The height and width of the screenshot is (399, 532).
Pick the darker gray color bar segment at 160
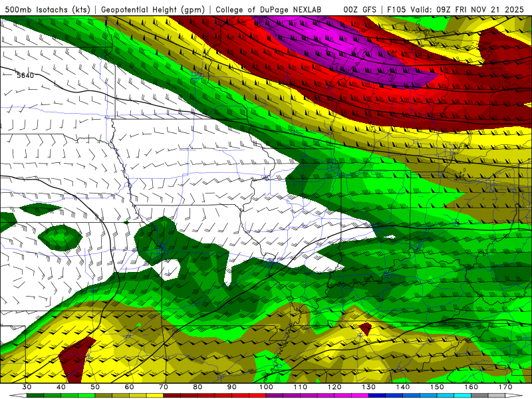pos(479,396)
